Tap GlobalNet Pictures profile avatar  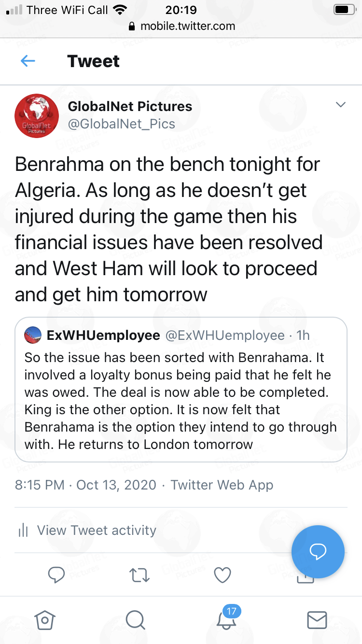(x=37, y=116)
